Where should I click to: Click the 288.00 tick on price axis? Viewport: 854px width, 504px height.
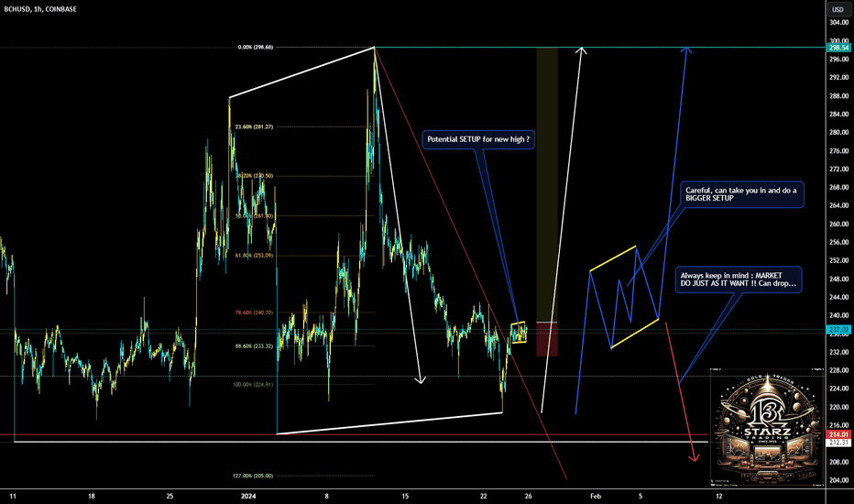tap(838, 96)
